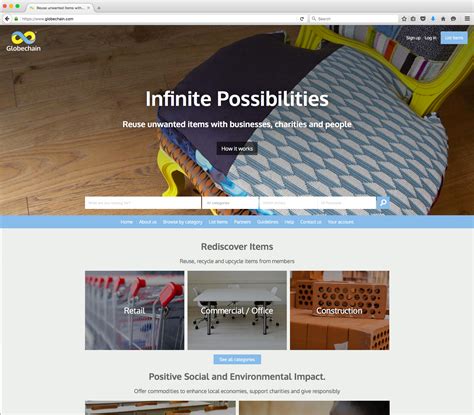The image size is (474, 415).
Task: Select Browse by category in blue nav bar
Action: point(182,222)
